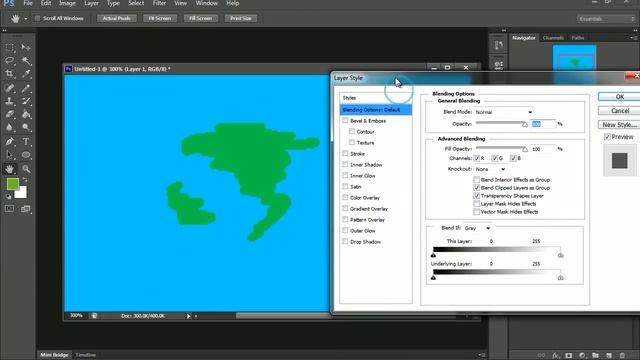The width and height of the screenshot is (640, 360).
Task: Select the Zoom tool in toolbox
Action: (x=26, y=169)
